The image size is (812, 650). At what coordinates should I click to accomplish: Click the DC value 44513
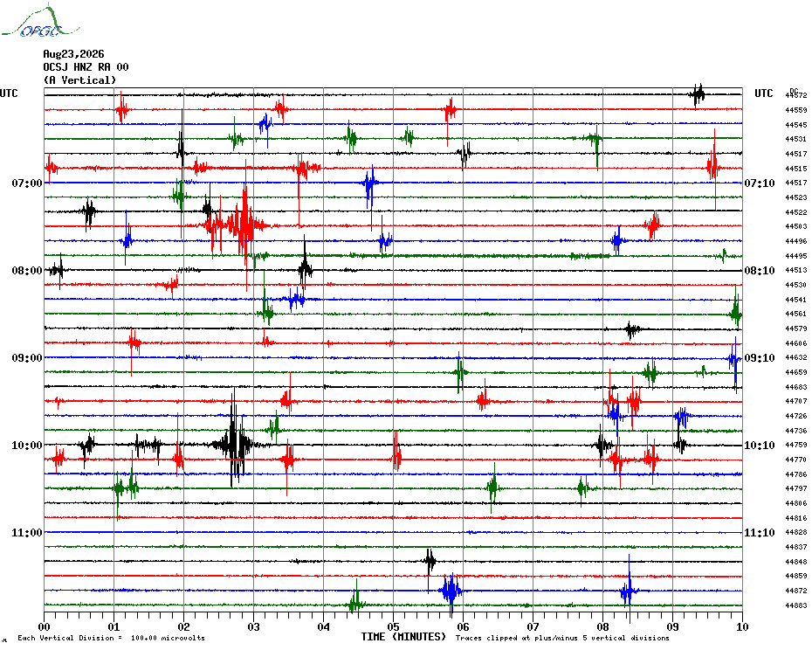click(x=796, y=270)
